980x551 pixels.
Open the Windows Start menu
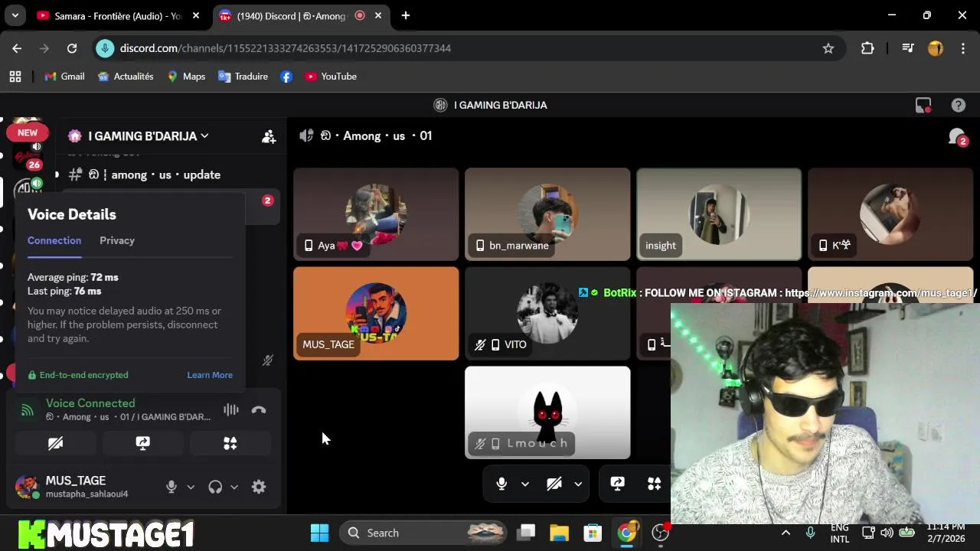(319, 533)
